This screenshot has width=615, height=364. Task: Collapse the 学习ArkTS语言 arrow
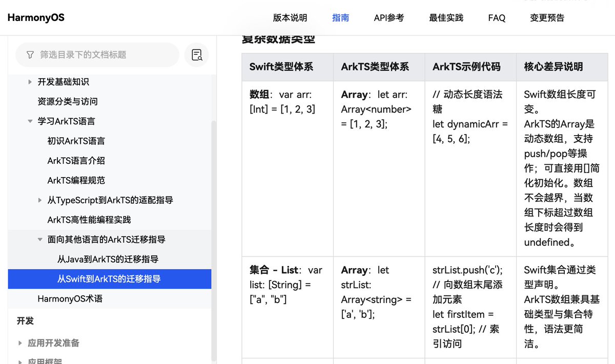30,121
